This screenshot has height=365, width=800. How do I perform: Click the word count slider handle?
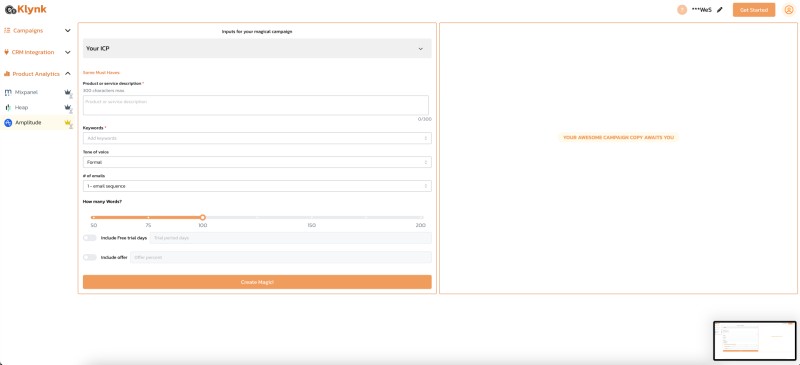coord(203,217)
